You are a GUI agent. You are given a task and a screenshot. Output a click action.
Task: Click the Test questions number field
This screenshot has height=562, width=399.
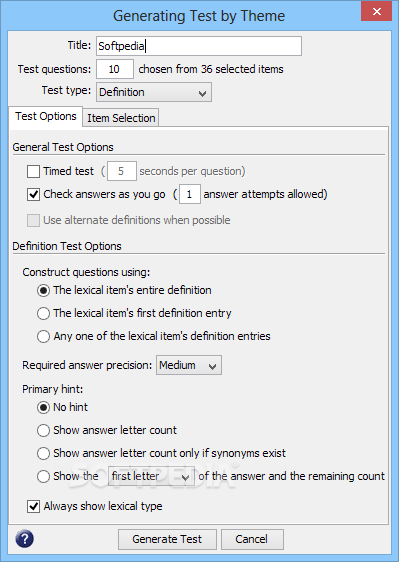pyautogui.click(x=115, y=69)
